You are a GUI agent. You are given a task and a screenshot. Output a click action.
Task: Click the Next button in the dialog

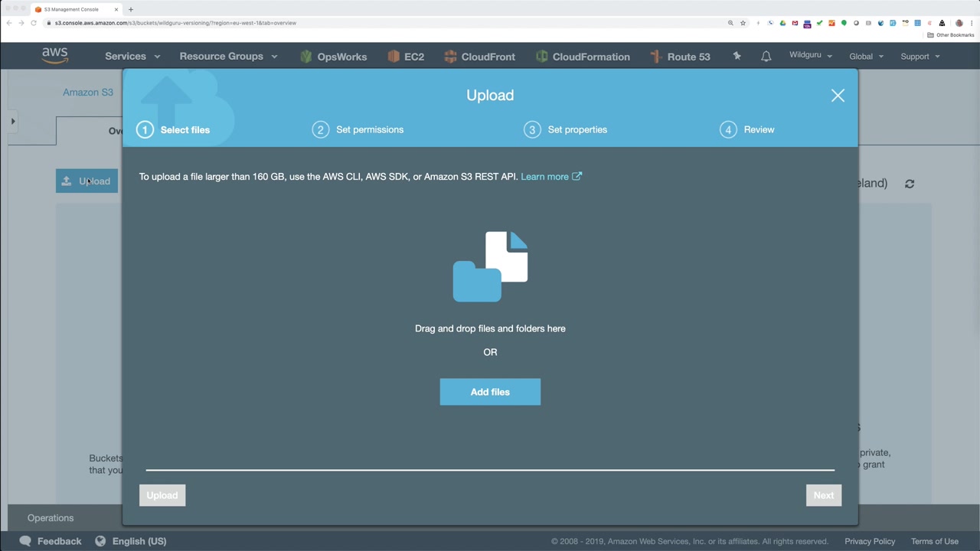(824, 495)
